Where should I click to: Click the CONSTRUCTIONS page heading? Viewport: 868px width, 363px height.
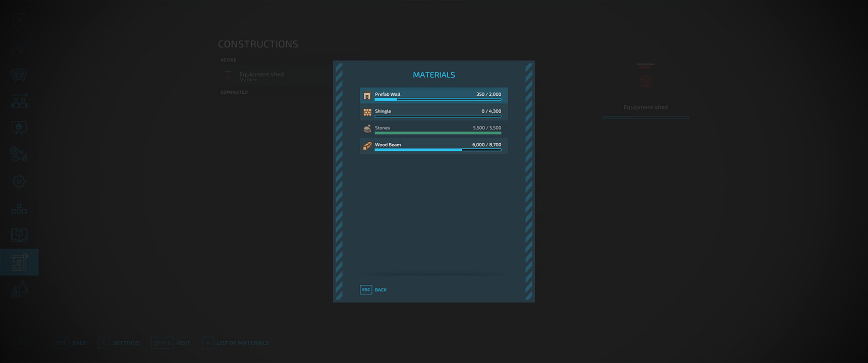click(258, 44)
